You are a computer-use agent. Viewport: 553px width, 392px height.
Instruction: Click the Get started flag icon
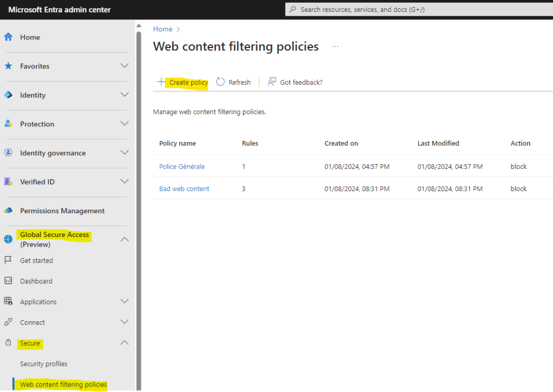[8, 260]
